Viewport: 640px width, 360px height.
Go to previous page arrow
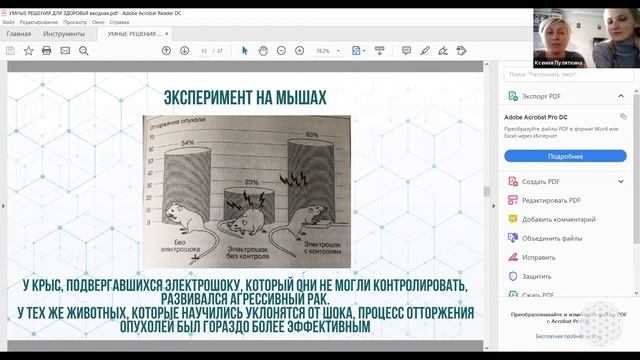tap(166, 51)
